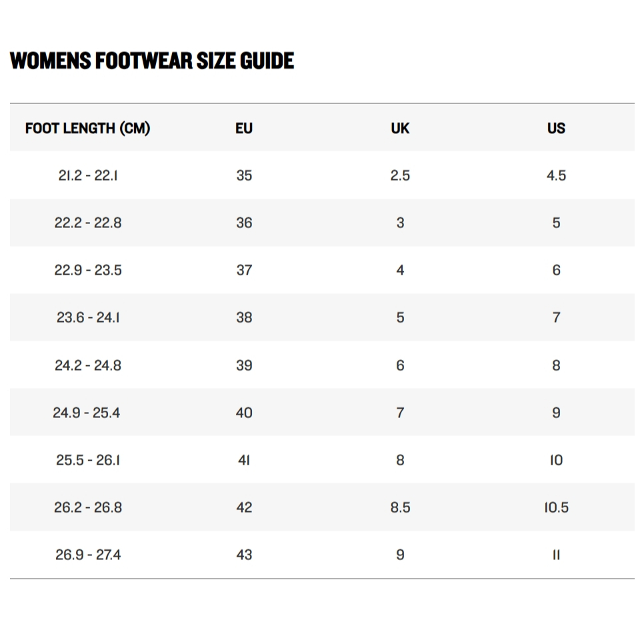Click EU size 39 cell
644x644 pixels.
(244, 365)
